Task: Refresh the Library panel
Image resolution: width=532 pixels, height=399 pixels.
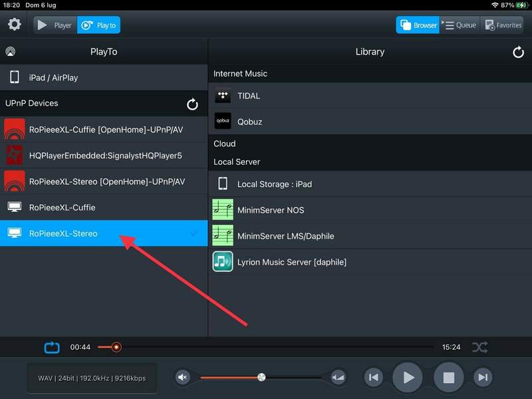Action: 519,52
